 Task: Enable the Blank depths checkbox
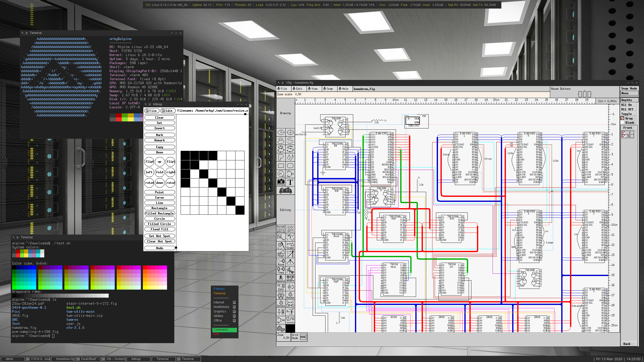click(x=623, y=123)
